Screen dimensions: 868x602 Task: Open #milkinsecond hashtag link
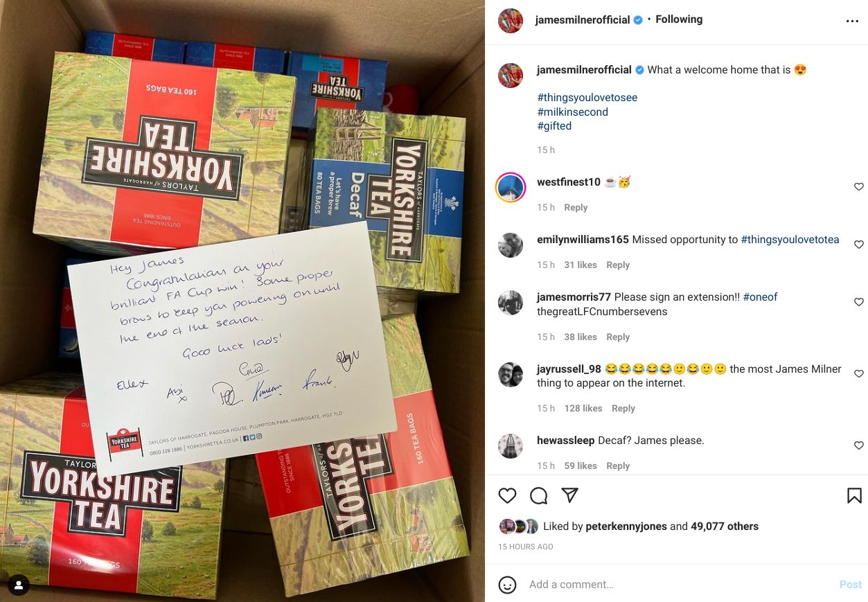(573, 112)
